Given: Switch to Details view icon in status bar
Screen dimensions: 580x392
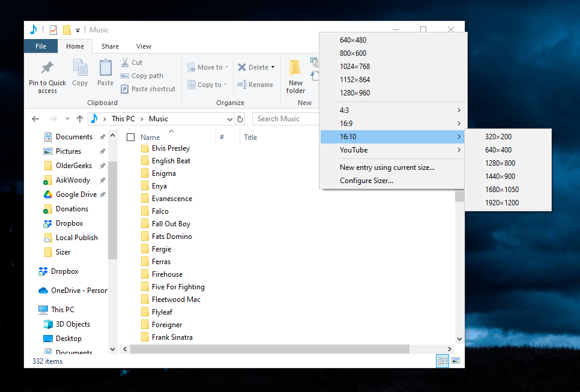Looking at the screenshot, I should coord(443,361).
